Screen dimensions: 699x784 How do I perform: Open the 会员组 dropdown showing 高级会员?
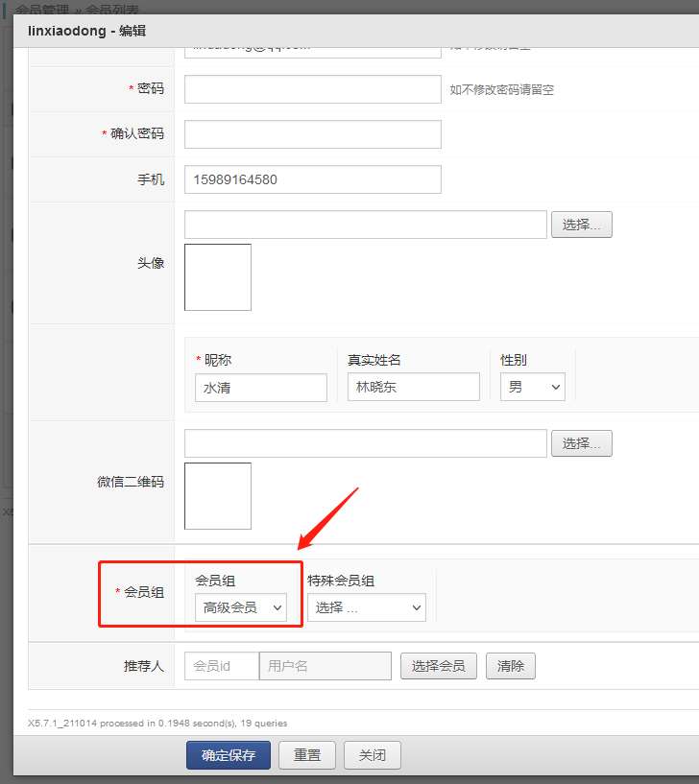coord(240,607)
